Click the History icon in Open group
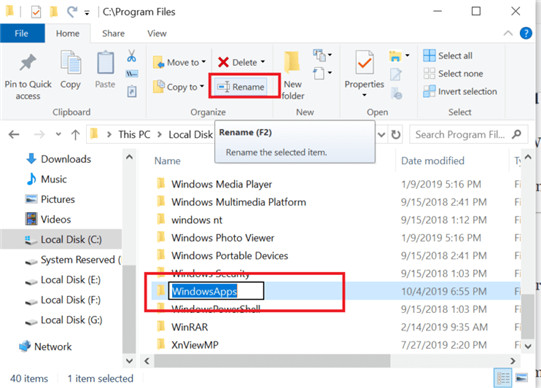Viewport: 541px width, 388px height. coord(396,93)
